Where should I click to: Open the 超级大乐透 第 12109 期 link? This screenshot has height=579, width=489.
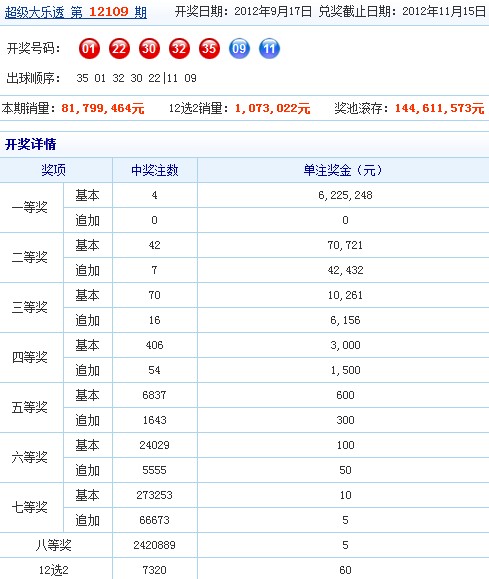76,12
